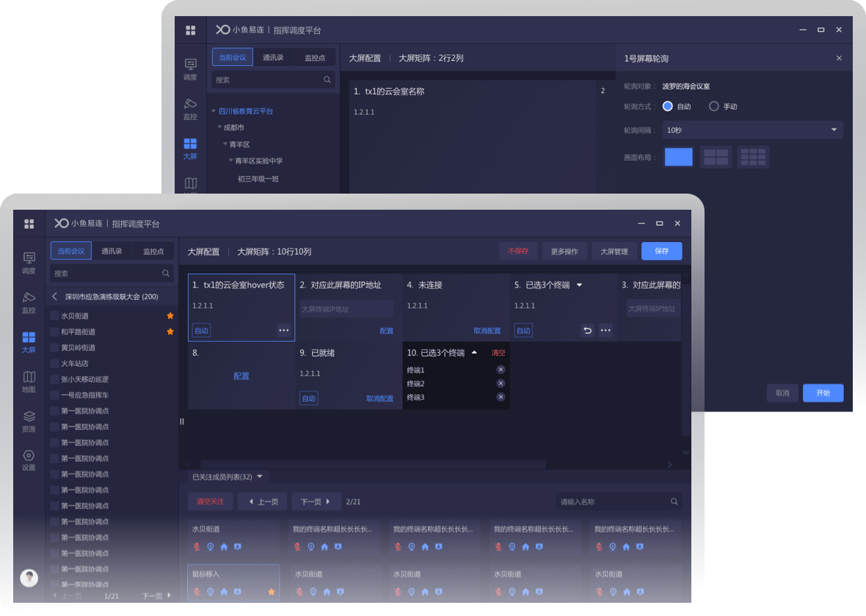The height and width of the screenshot is (616, 866).
Task: Select 当前会议 tab in back window
Action: 233,57
